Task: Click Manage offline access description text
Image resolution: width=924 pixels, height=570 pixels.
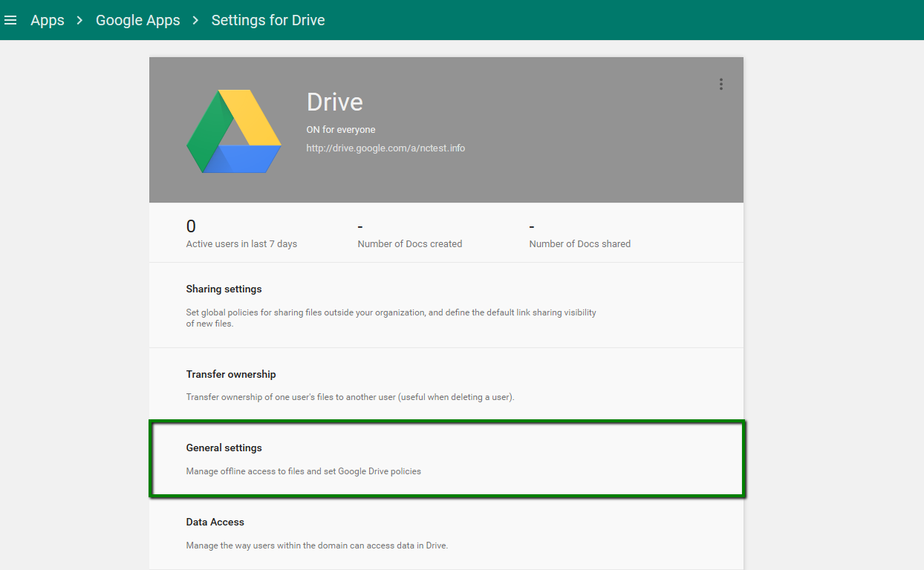Action: 303,471
